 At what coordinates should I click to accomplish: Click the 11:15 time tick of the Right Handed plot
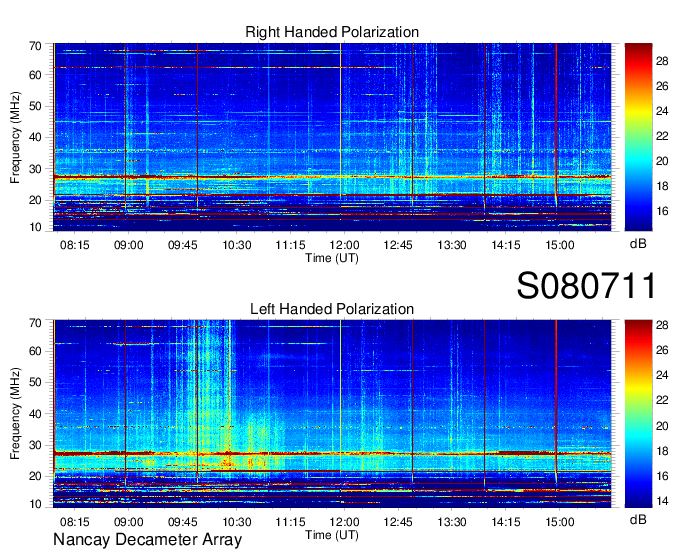click(290, 245)
